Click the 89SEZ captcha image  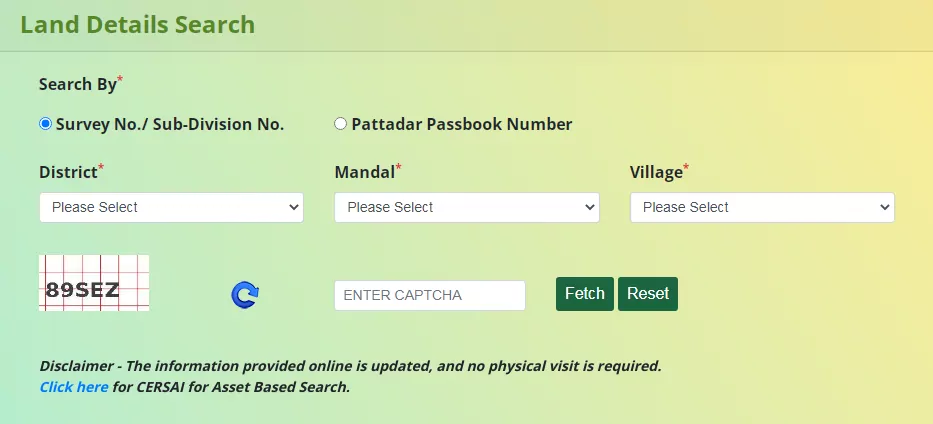point(94,283)
